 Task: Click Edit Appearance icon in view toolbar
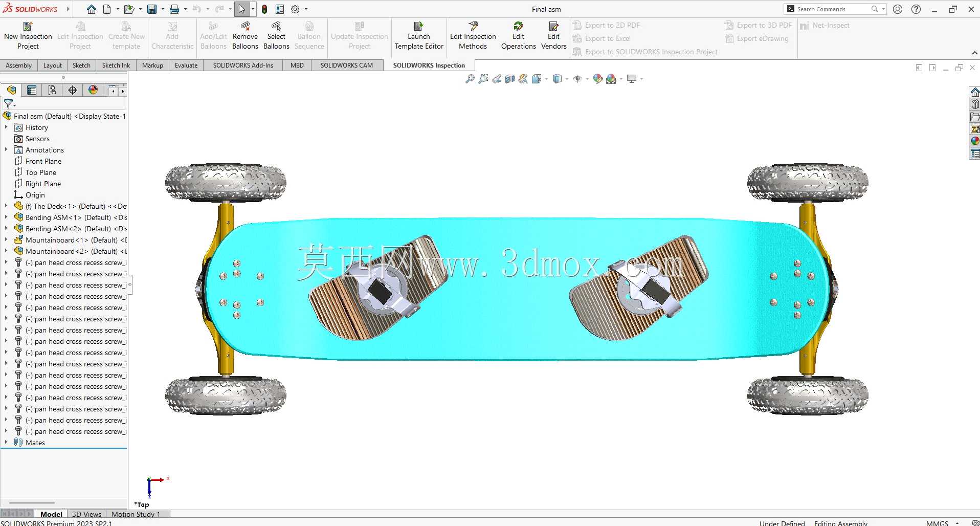tap(597, 79)
